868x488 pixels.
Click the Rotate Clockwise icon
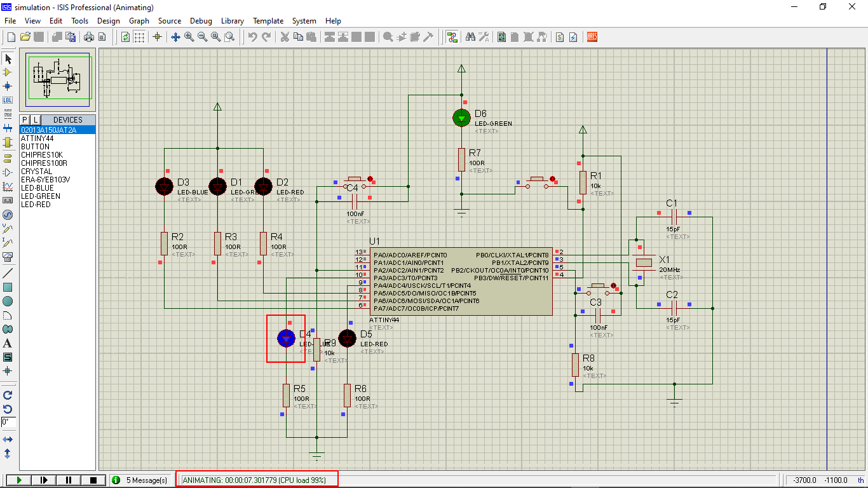tap(8, 395)
